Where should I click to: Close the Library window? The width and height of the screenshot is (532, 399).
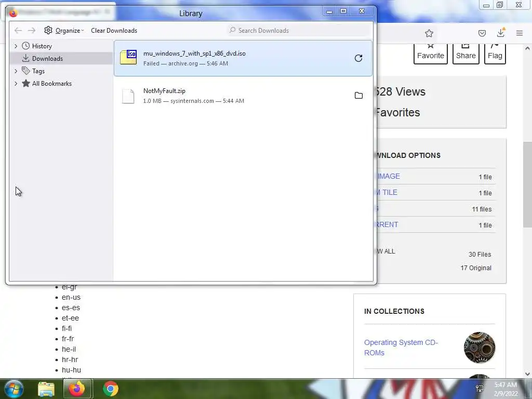click(x=362, y=11)
